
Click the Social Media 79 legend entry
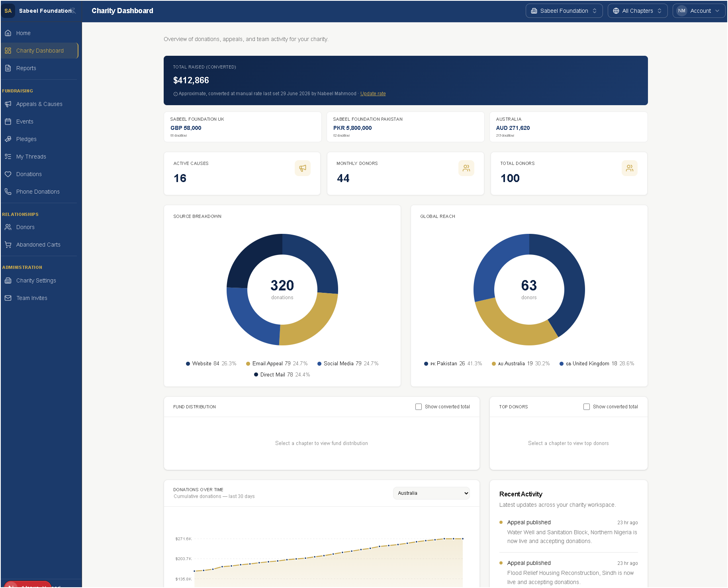[x=348, y=364]
